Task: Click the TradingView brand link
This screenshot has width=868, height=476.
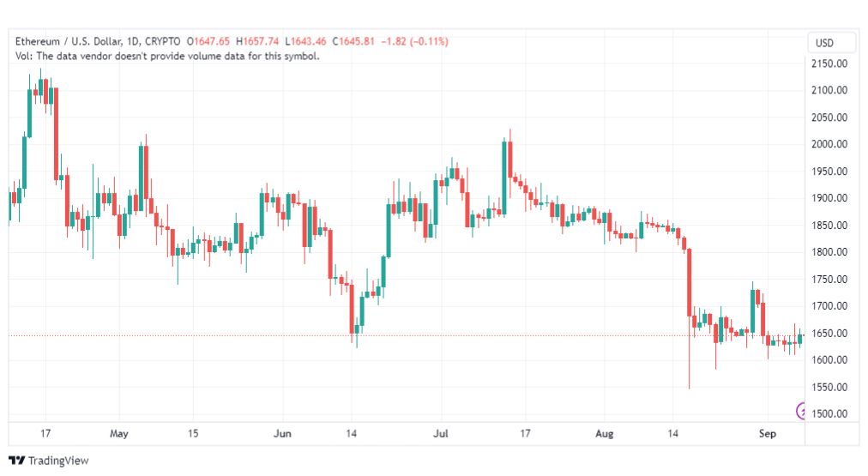Action: coord(49,461)
